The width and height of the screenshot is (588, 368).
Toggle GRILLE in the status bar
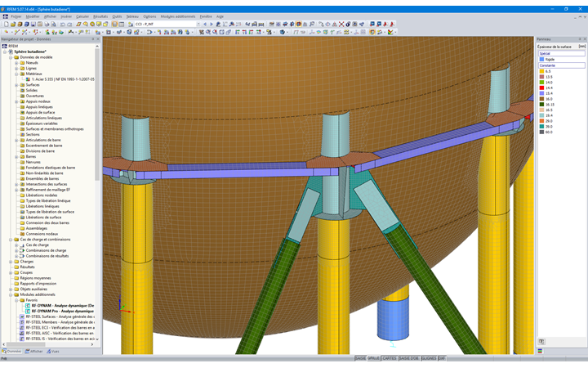[x=373, y=358]
